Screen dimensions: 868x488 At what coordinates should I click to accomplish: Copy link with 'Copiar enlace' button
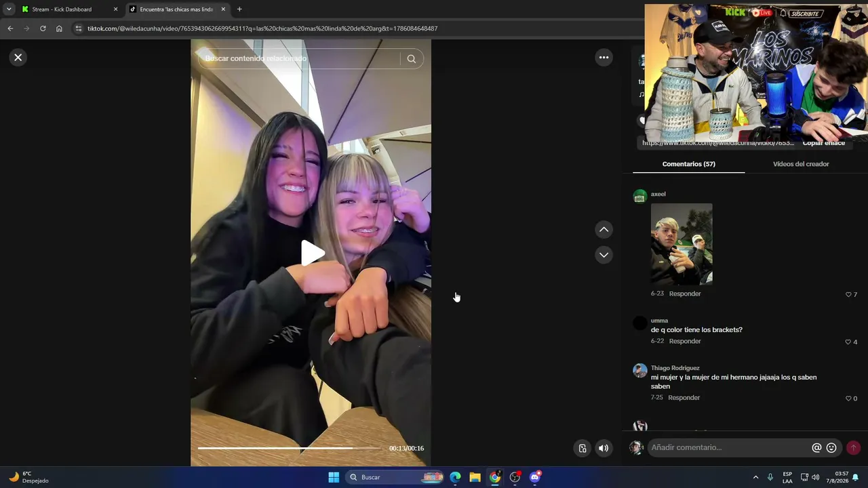823,143
